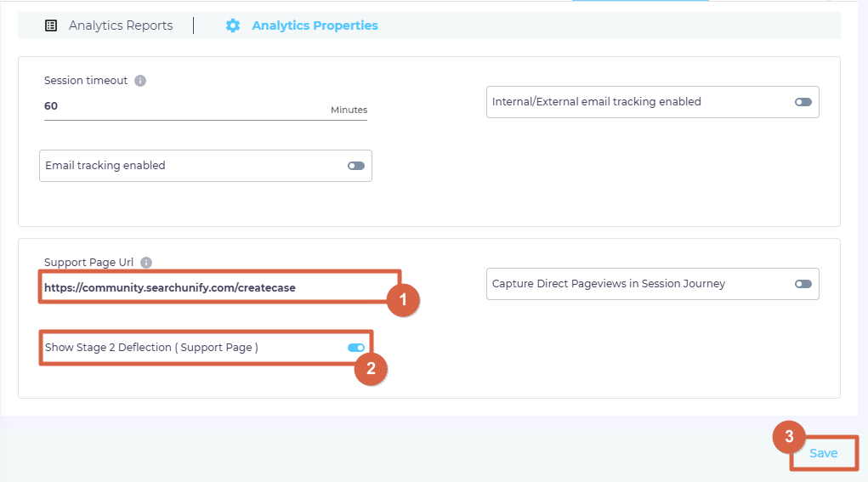
Task: Click the orange number 2 annotation badge
Action: click(x=371, y=369)
